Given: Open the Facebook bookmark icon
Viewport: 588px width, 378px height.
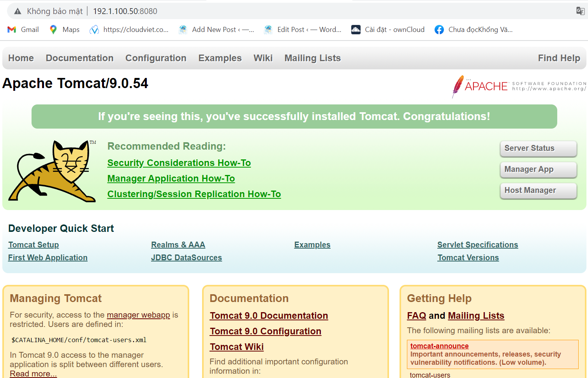Looking at the screenshot, I should (x=439, y=30).
